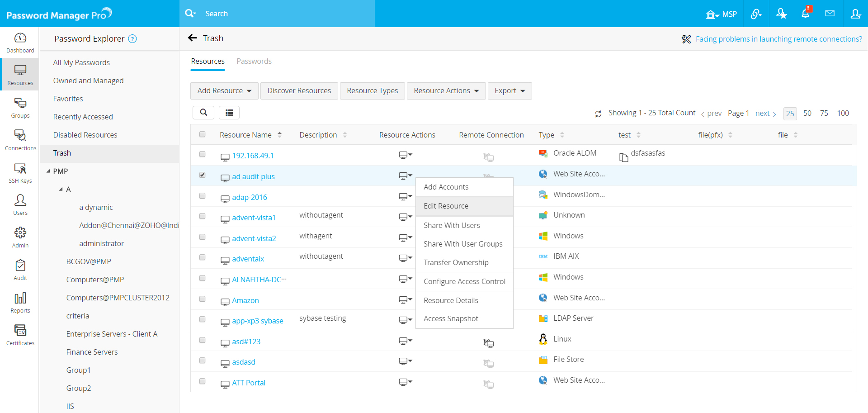
Task: Open the Dashboard from the sidebar
Action: pyautogui.click(x=20, y=43)
